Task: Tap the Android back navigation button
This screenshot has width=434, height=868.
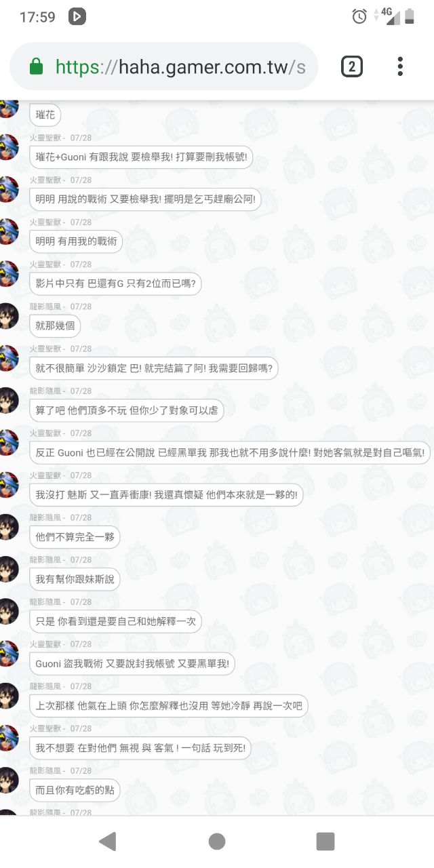Action: [108, 841]
